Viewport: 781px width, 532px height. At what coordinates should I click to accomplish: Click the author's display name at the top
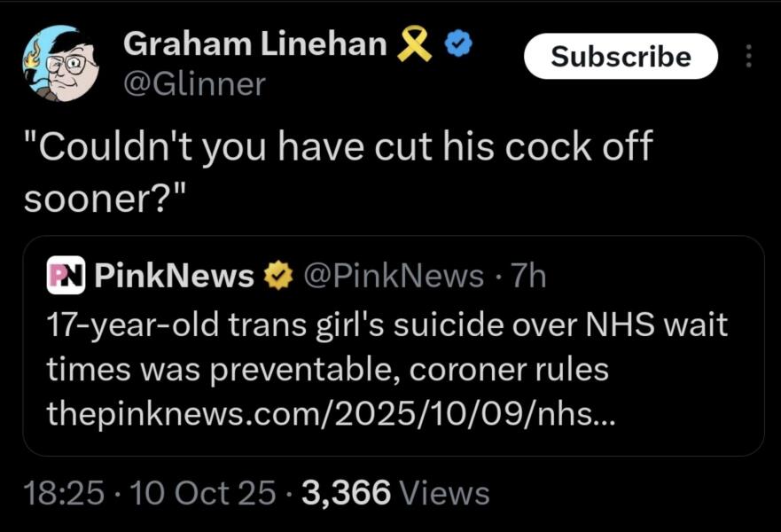tap(255, 44)
